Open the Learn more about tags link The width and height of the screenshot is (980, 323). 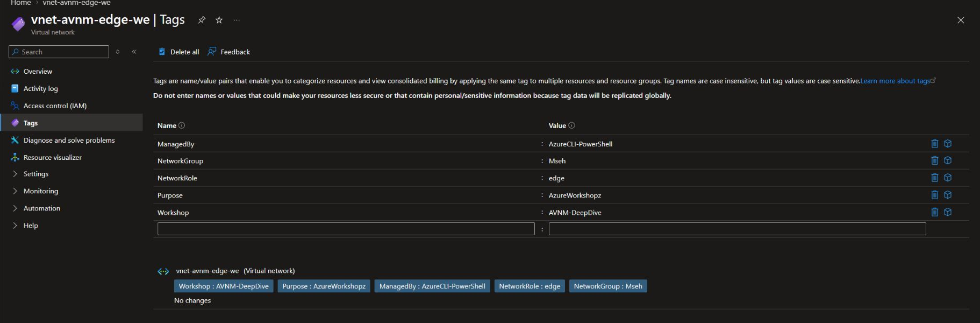[898, 81]
